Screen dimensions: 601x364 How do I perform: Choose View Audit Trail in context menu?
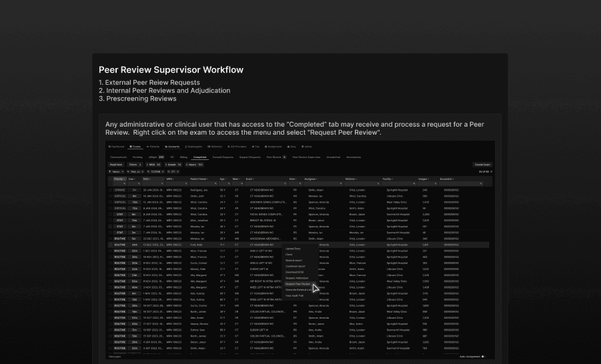tap(294, 296)
